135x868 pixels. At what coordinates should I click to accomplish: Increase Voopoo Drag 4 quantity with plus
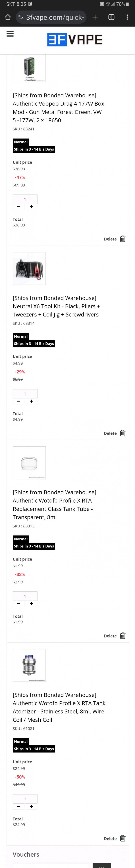(31, 207)
